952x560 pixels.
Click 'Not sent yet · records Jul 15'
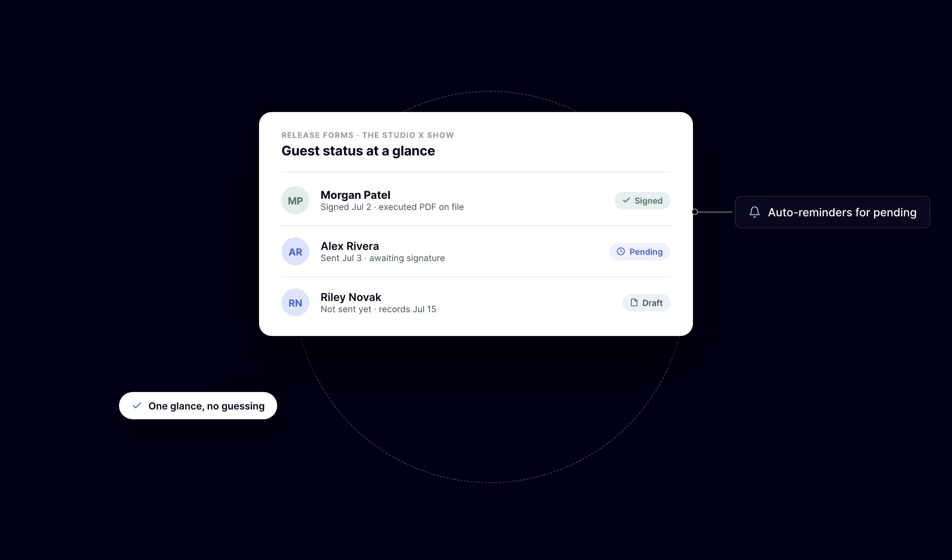point(378,309)
